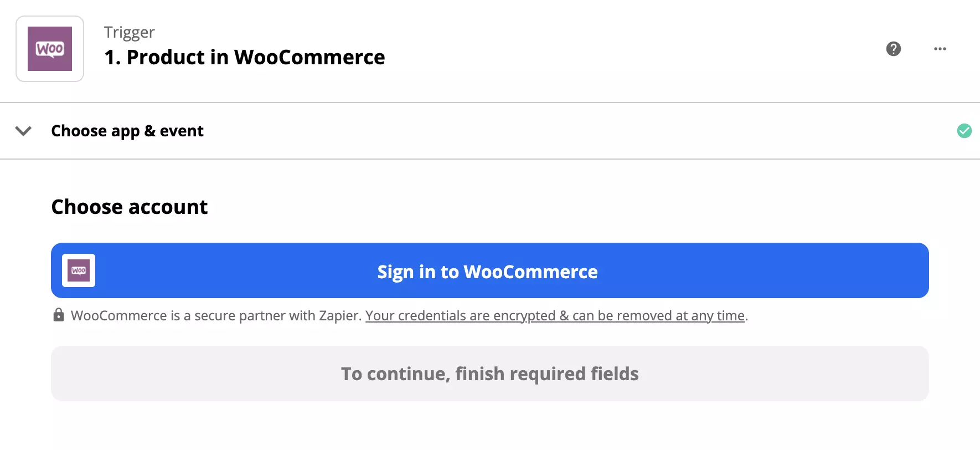The height and width of the screenshot is (450, 980).
Task: Click the secure partner notice text
Action: pyautogui.click(x=216, y=315)
